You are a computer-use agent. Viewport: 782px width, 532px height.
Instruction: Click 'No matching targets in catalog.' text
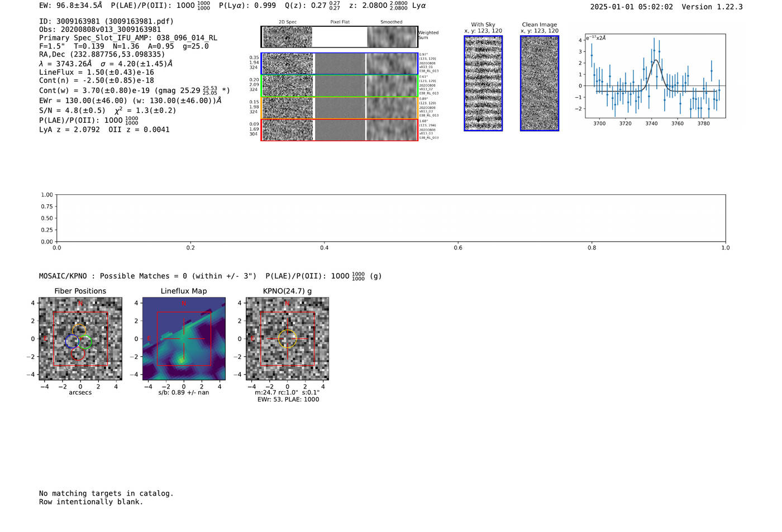pos(106,493)
